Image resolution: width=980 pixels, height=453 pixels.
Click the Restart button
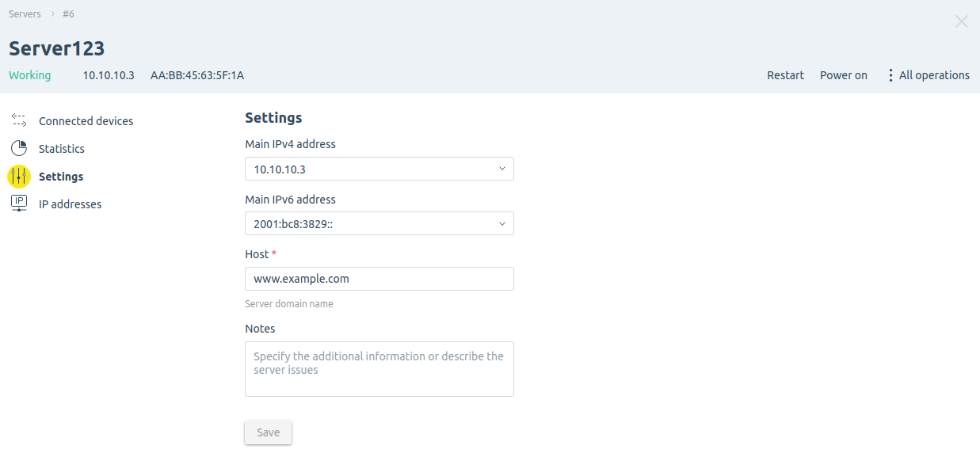tap(785, 75)
